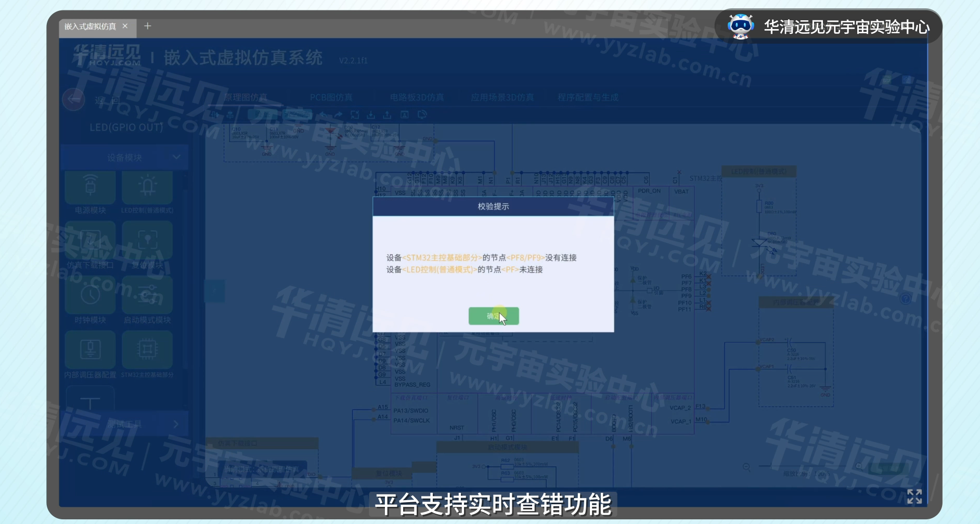Click the image export toolbar icon
Screen dimensions: 980x524
pyautogui.click(x=405, y=115)
